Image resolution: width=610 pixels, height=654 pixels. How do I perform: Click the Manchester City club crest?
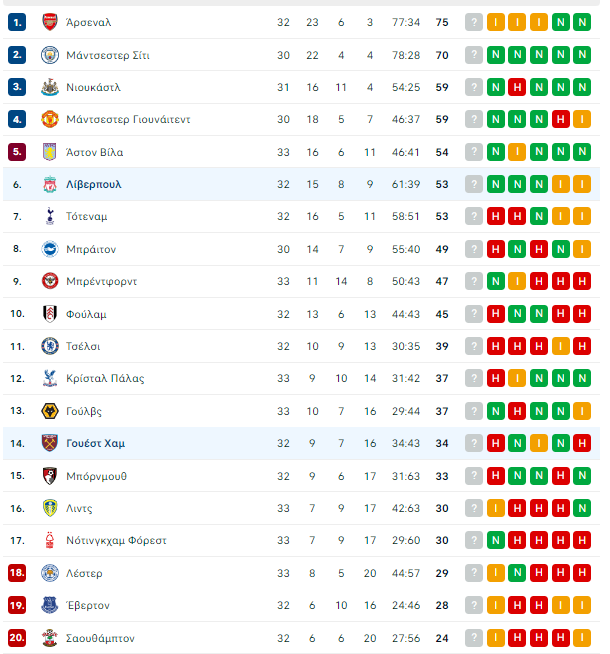(50, 55)
